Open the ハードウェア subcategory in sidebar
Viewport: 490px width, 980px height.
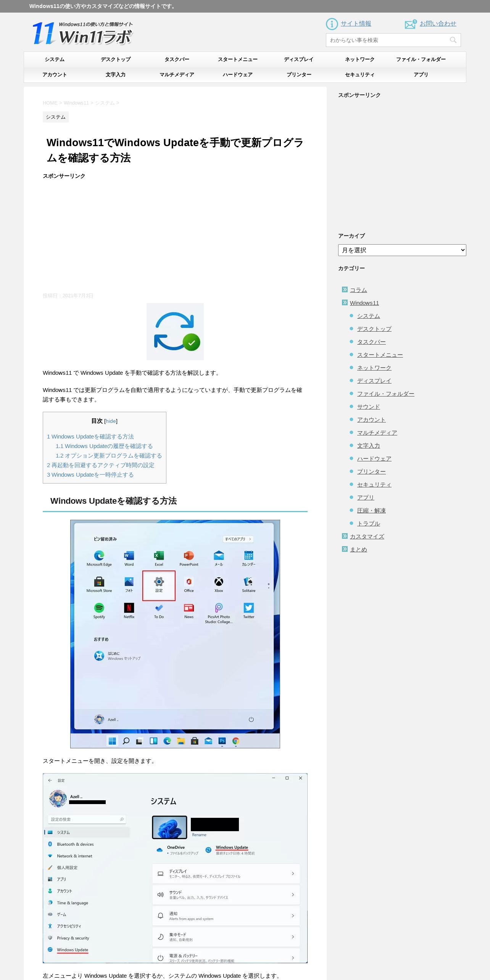374,459
